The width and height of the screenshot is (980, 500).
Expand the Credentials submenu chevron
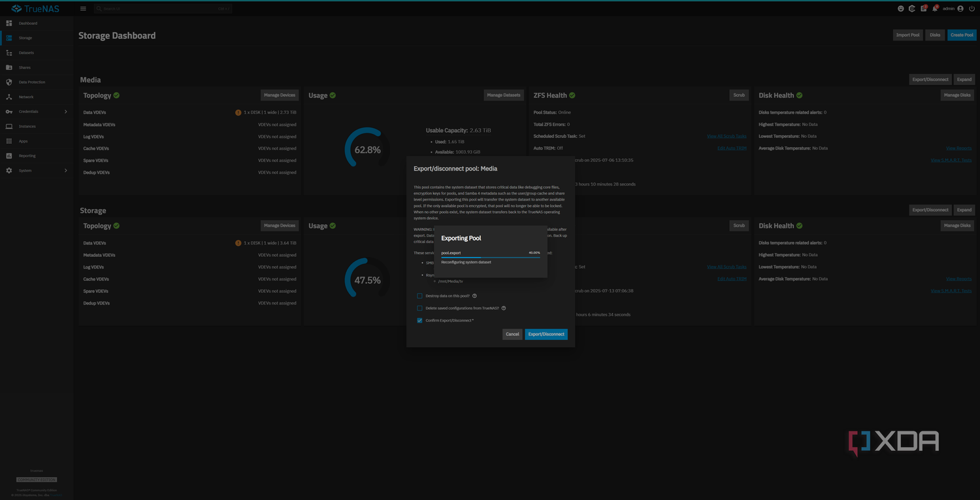65,112
